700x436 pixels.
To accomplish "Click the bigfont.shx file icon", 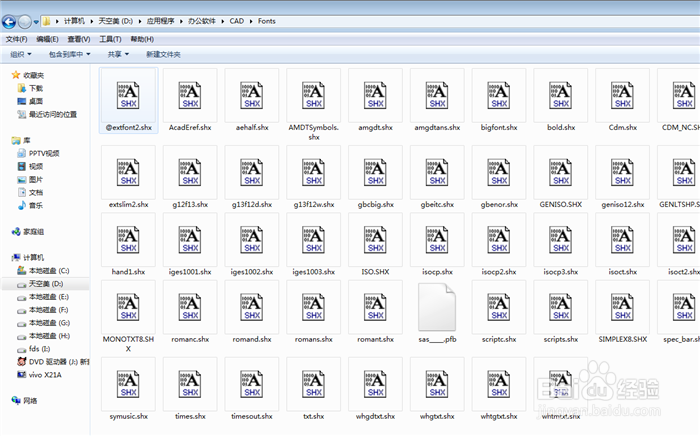I will click(499, 96).
